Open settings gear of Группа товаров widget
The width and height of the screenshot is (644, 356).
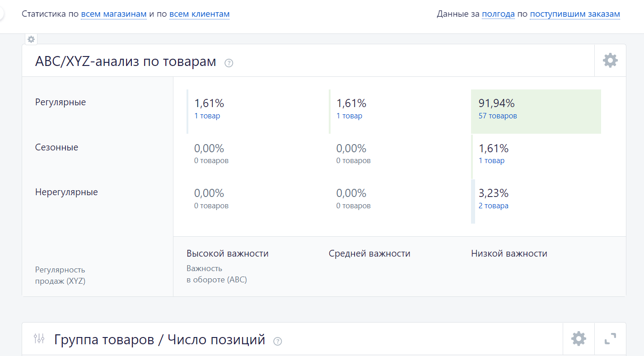pos(579,338)
